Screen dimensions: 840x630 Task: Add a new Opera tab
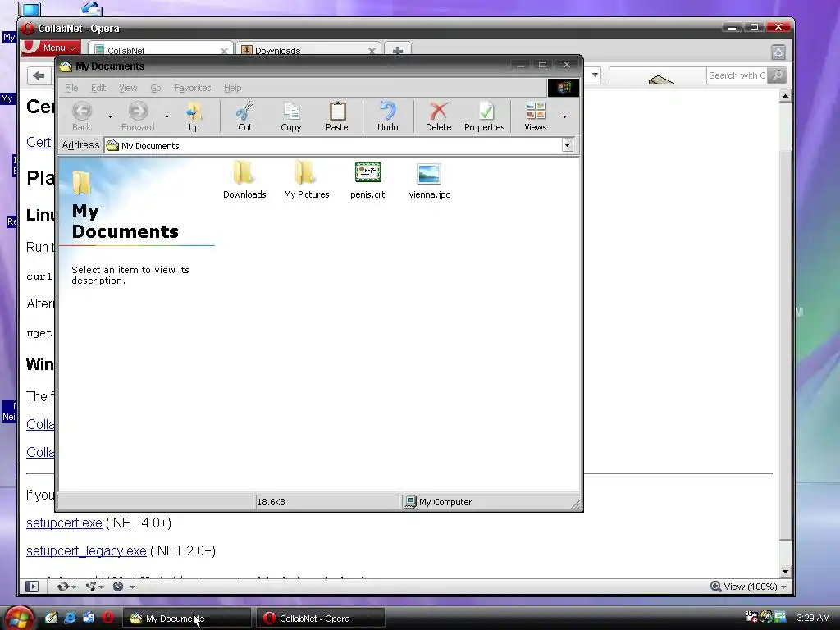[398, 50]
